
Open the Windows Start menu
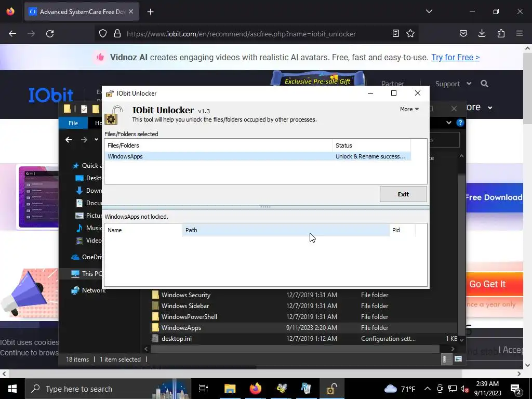(x=12, y=389)
